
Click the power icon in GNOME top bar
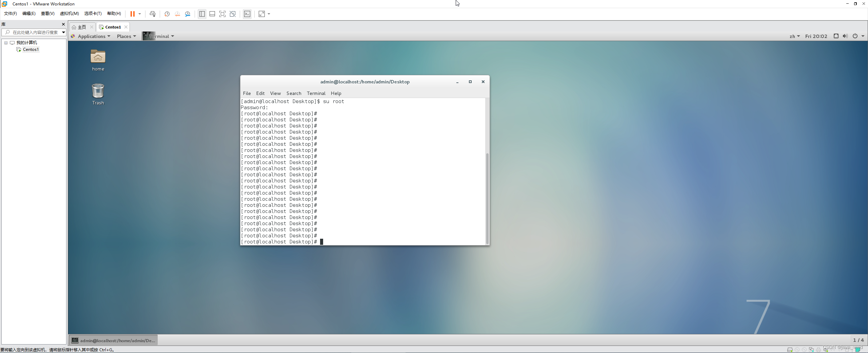tap(855, 36)
